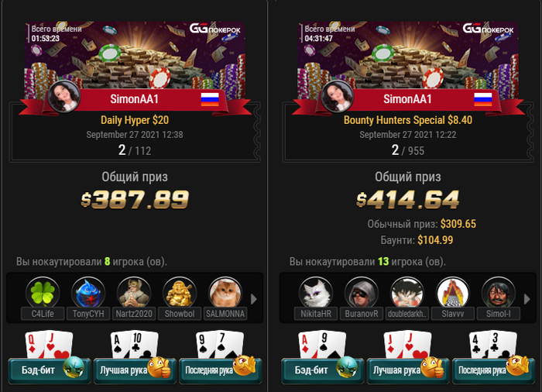Select doubledarkh player avatar

[406, 293]
